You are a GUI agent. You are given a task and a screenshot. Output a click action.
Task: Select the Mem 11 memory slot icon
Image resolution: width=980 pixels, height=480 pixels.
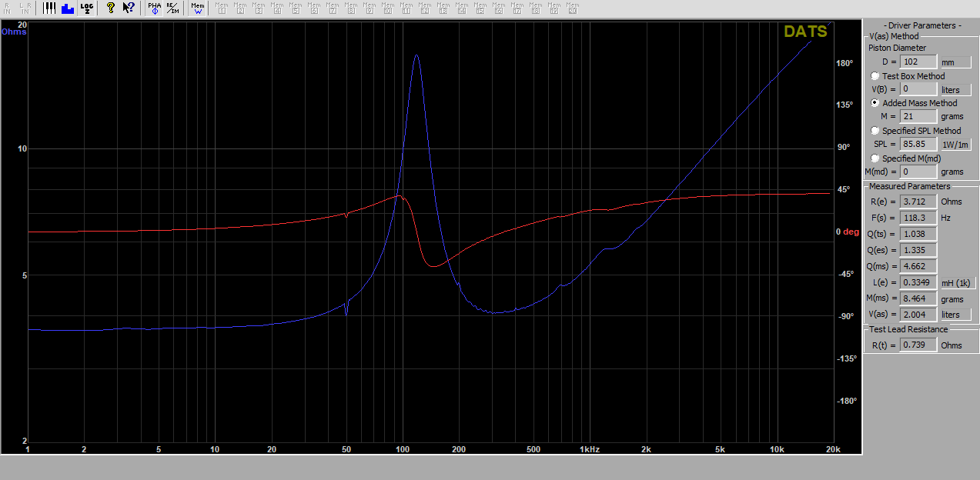click(406, 8)
